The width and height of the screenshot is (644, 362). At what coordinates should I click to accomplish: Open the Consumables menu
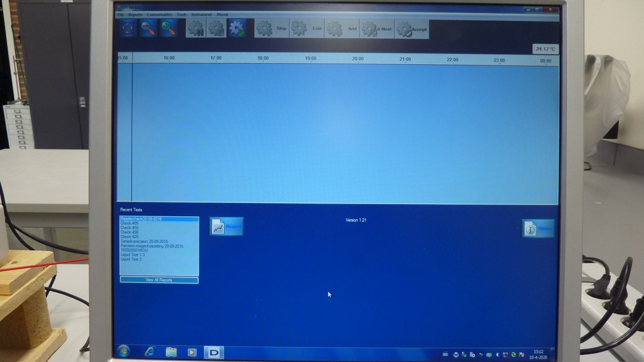coord(159,14)
